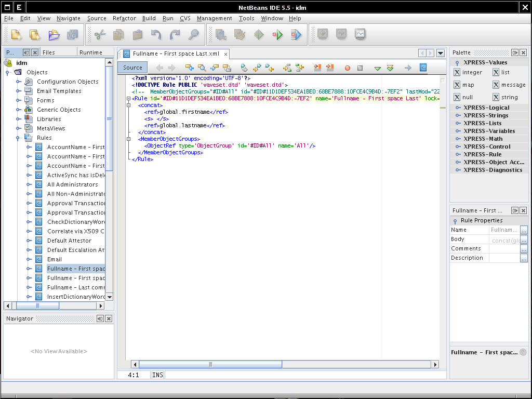
Task: Open the Description property editor button
Action: tap(524, 258)
